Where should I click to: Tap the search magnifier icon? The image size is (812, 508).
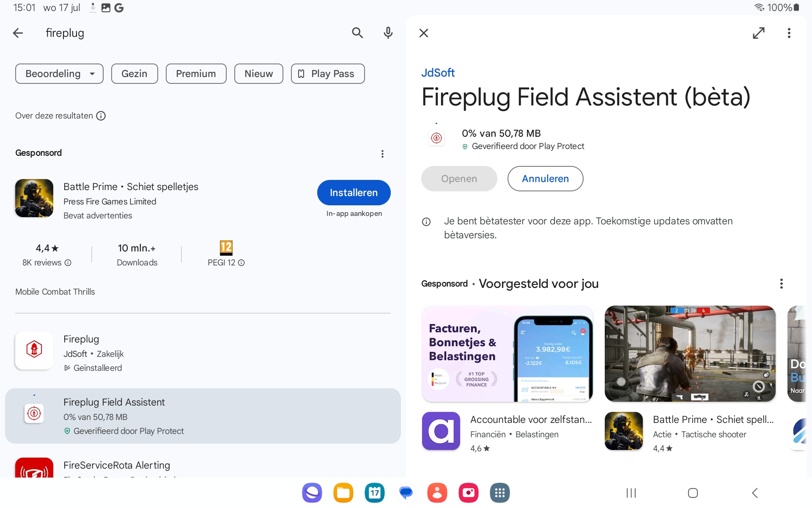point(357,33)
